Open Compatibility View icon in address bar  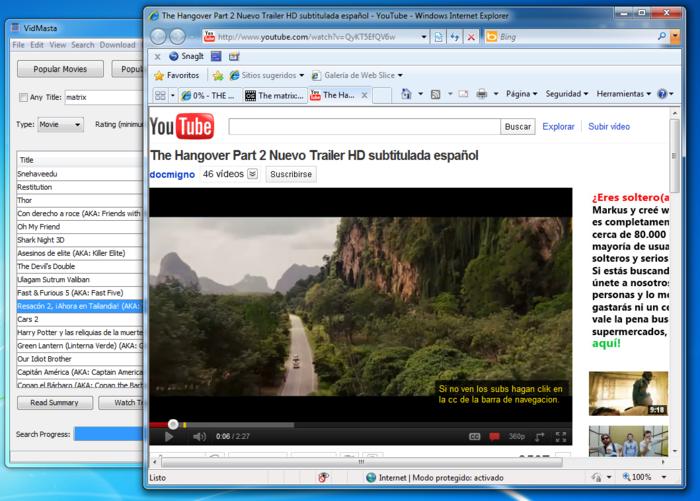pyautogui.click(x=438, y=37)
